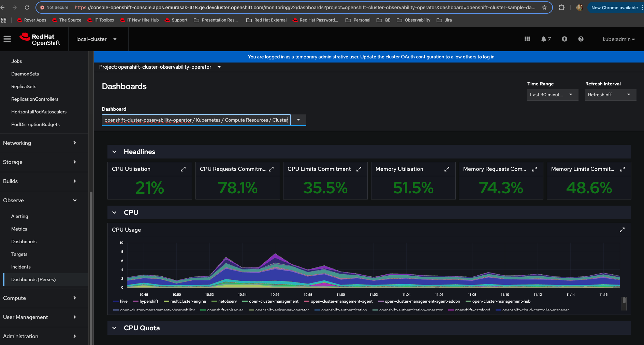Collapse the Headlines section
This screenshot has width=644, height=345.
pyautogui.click(x=115, y=152)
